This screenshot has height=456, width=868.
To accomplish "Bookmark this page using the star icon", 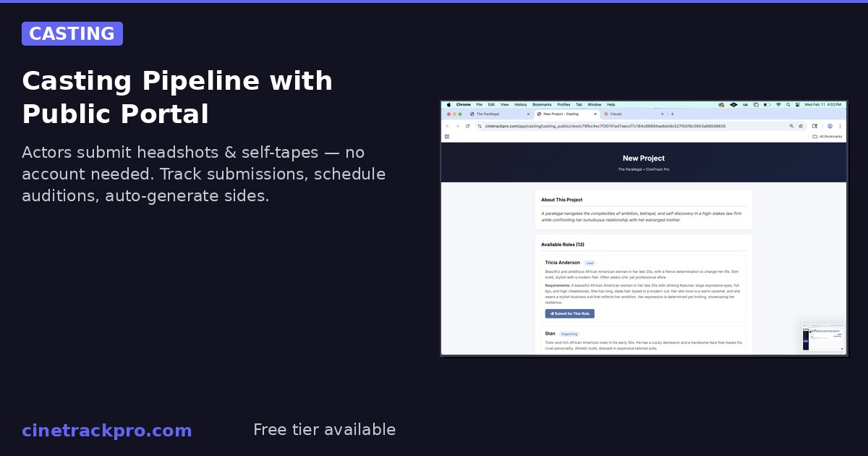I will [x=801, y=126].
